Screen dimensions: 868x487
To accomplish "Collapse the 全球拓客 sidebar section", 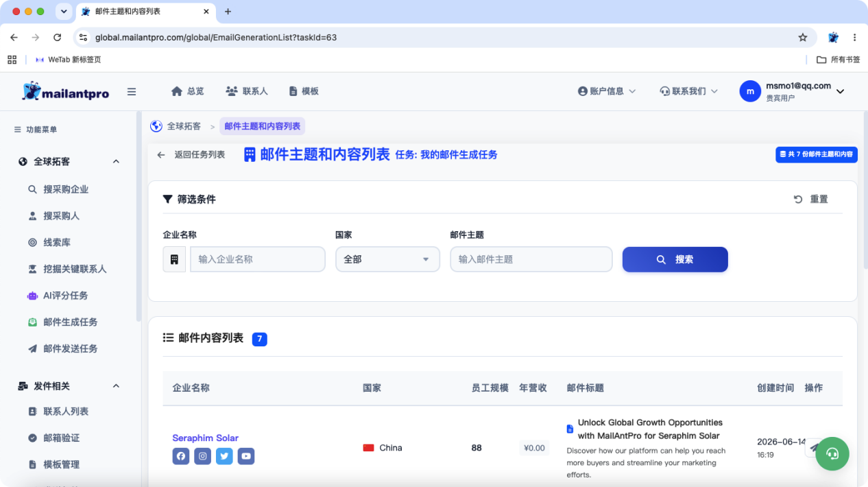I will [116, 162].
